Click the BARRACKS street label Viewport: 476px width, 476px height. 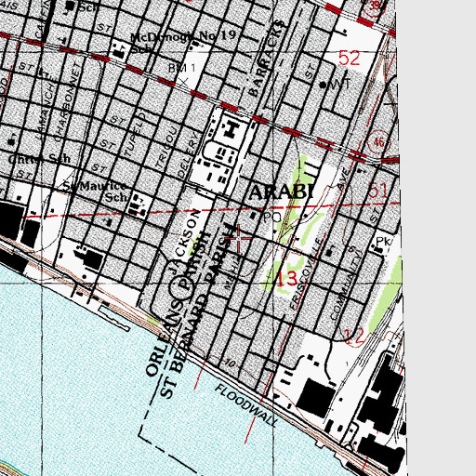pos(267,59)
